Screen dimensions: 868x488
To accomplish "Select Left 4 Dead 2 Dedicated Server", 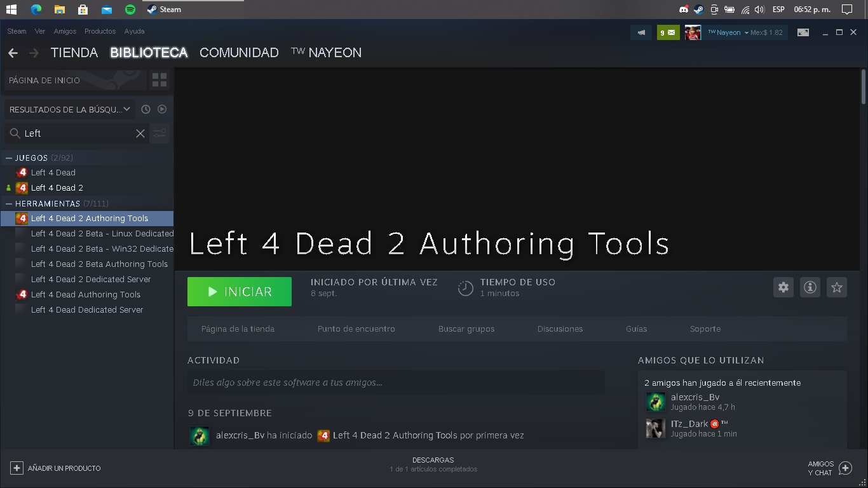I will [x=86, y=279].
